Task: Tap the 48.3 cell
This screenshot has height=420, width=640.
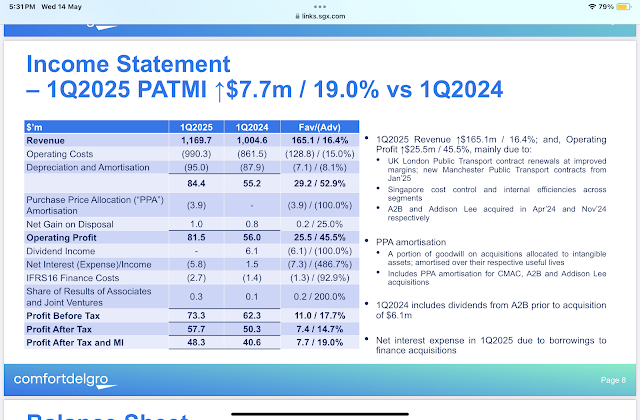Action: point(196,342)
